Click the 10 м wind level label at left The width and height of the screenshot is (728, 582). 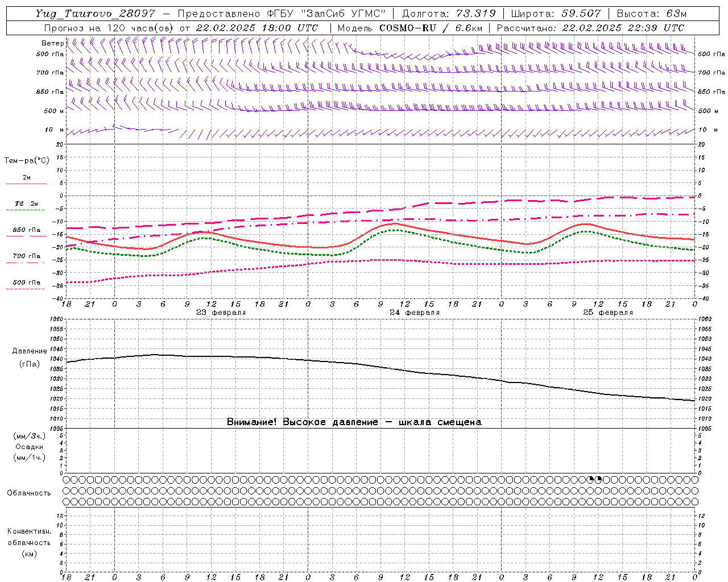point(55,130)
